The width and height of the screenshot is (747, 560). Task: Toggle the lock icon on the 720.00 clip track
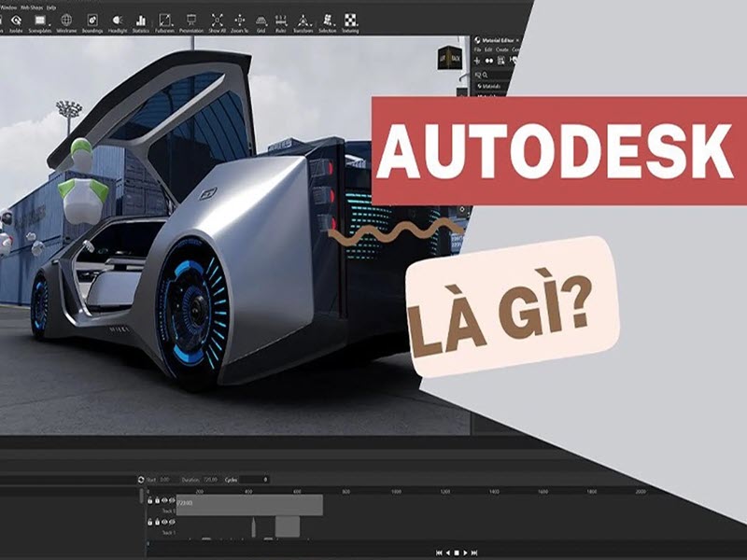click(x=157, y=500)
